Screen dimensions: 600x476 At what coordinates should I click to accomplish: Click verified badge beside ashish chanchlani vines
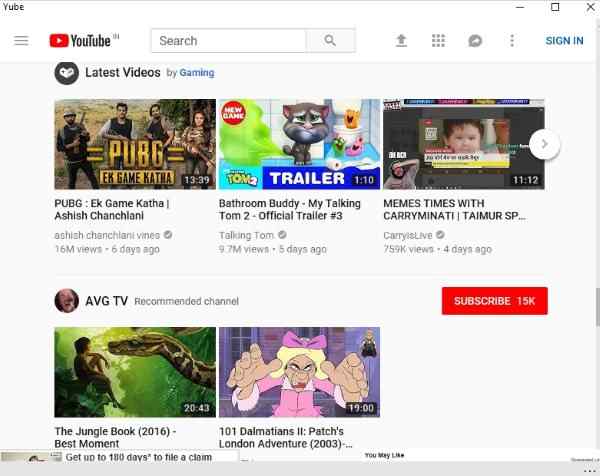click(x=168, y=235)
